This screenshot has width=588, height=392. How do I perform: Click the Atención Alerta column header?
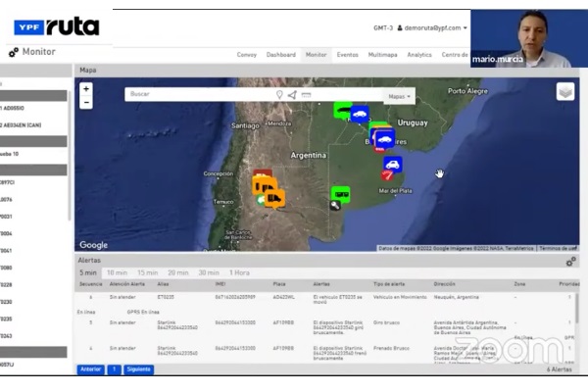pyautogui.click(x=127, y=284)
